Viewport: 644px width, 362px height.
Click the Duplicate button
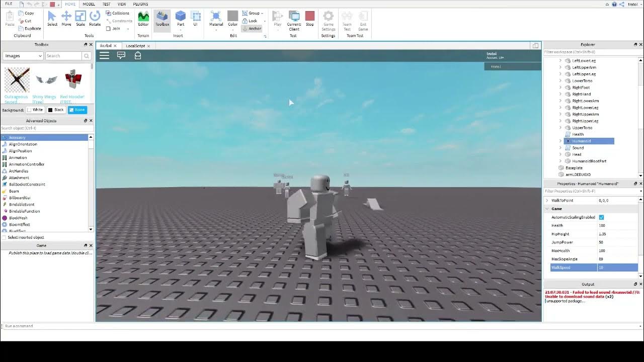click(x=30, y=29)
